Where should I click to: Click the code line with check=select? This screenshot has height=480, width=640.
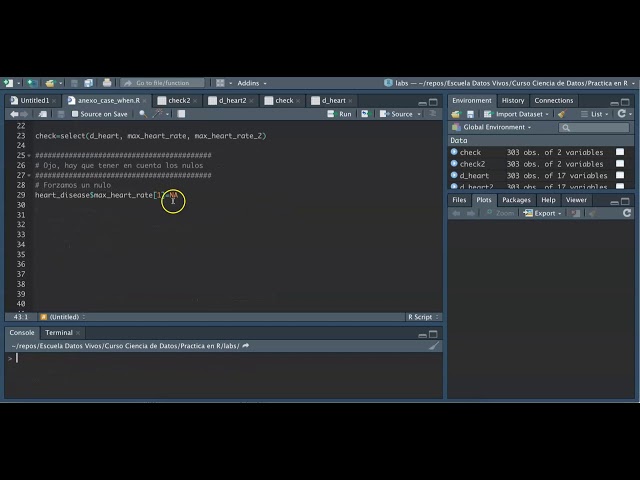pos(151,136)
